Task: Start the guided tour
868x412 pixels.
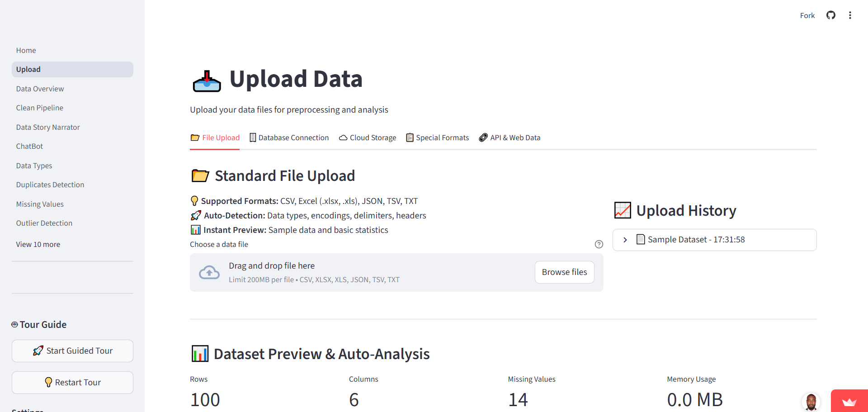Action: pyautogui.click(x=72, y=351)
